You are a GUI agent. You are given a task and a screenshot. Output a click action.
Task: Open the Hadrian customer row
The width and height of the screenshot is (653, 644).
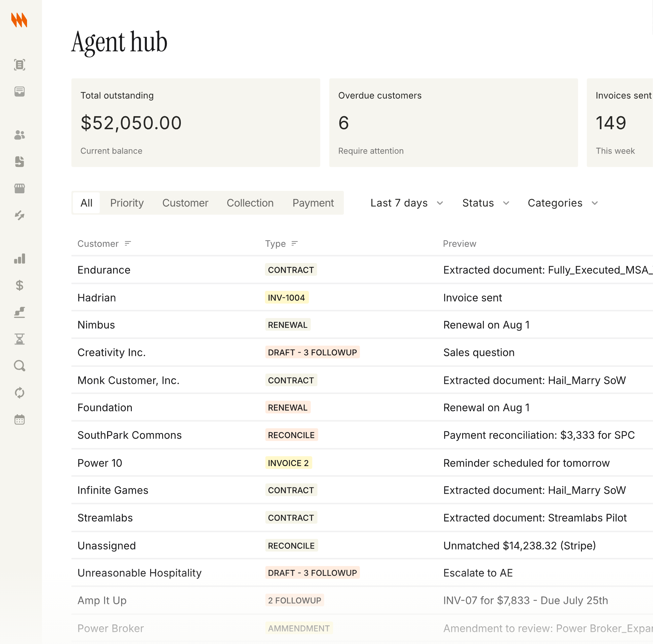click(362, 298)
